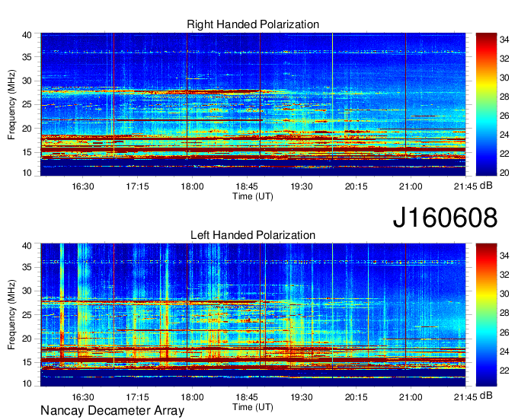Click the Frequency (MHz) axis label of the Left Handed plot

[11, 315]
